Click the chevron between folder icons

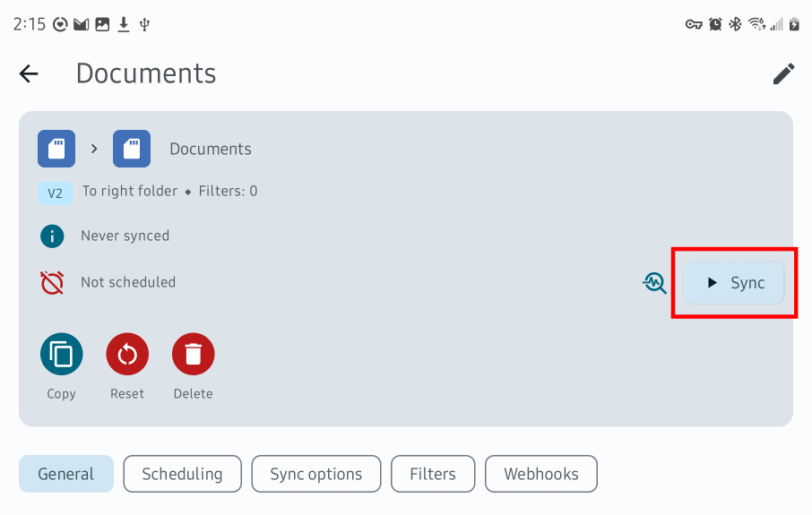[94, 149]
